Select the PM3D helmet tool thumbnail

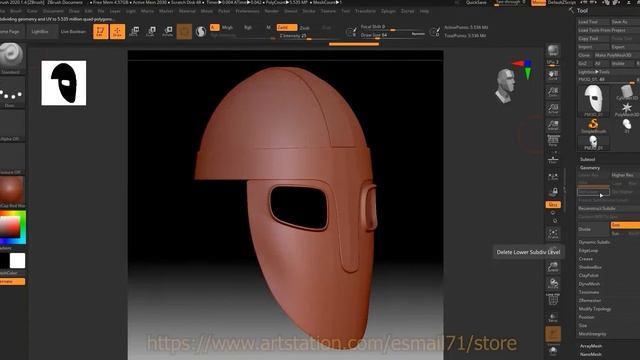593,99
